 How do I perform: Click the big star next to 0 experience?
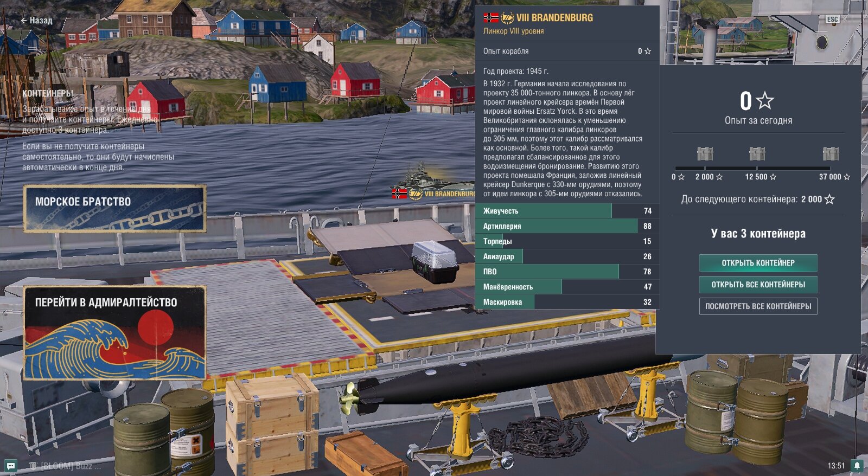[x=765, y=100]
